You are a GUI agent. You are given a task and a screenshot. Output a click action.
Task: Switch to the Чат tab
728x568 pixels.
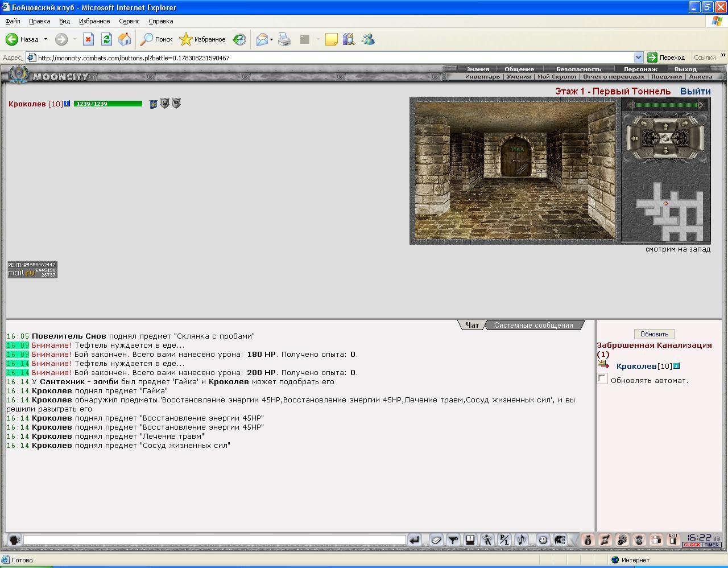click(x=472, y=325)
